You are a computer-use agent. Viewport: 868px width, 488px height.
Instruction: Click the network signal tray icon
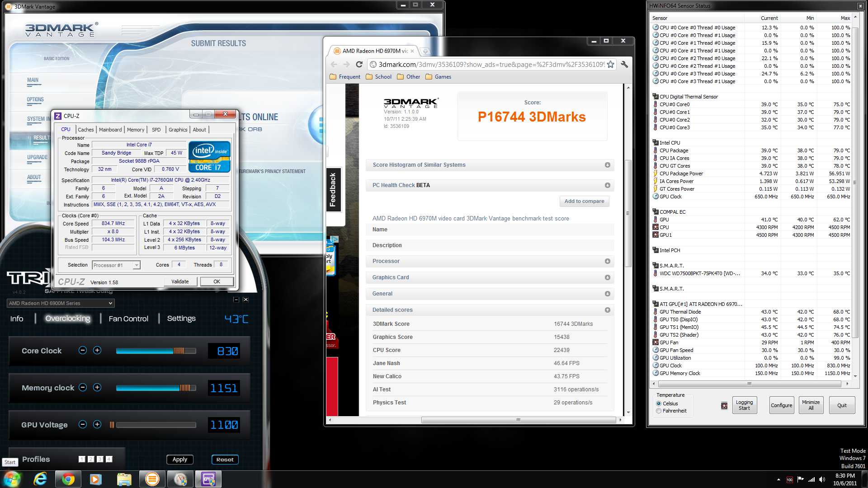click(x=811, y=479)
